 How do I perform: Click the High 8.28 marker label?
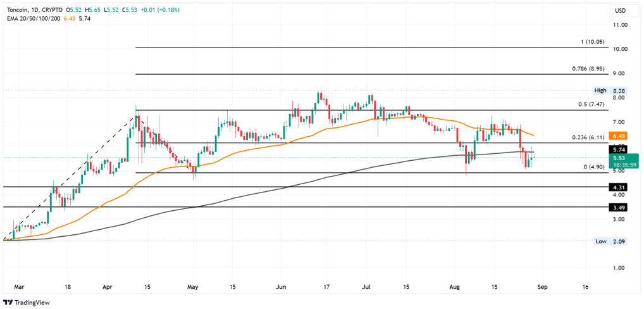610,90
